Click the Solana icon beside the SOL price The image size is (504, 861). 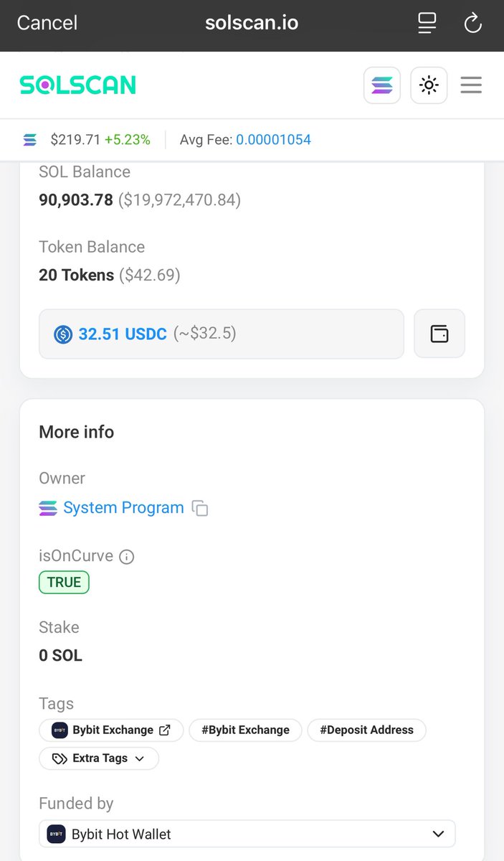pos(29,140)
